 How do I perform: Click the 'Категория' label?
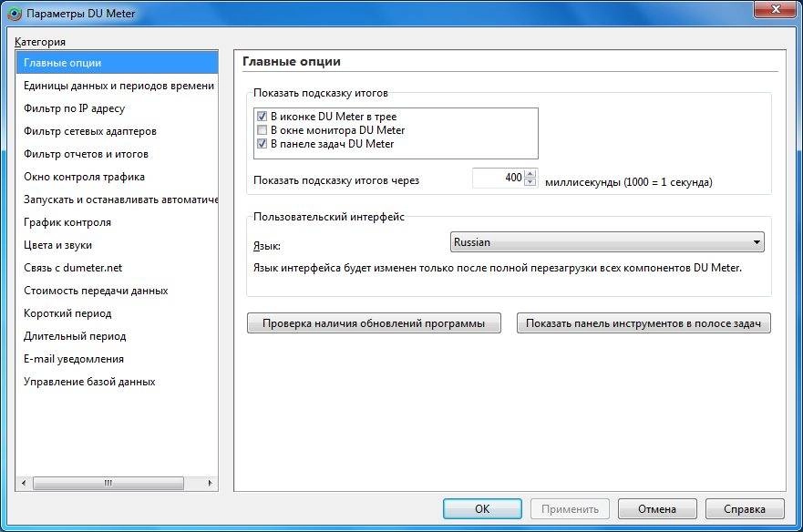[x=40, y=42]
